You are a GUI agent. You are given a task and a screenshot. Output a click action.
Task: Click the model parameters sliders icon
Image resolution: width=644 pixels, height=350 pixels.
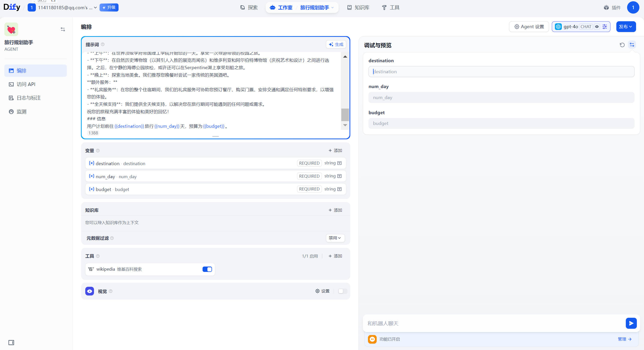tap(605, 27)
